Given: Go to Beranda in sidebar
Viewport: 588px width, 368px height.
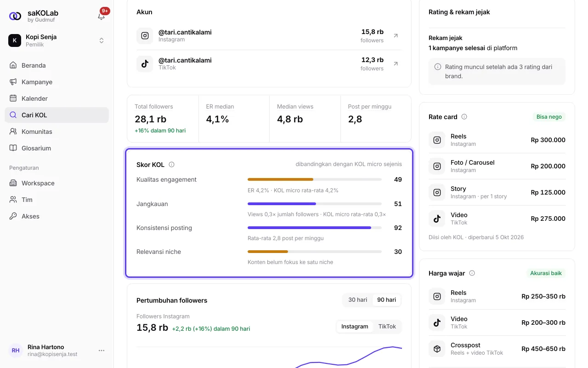Looking at the screenshot, I should click(57, 65).
